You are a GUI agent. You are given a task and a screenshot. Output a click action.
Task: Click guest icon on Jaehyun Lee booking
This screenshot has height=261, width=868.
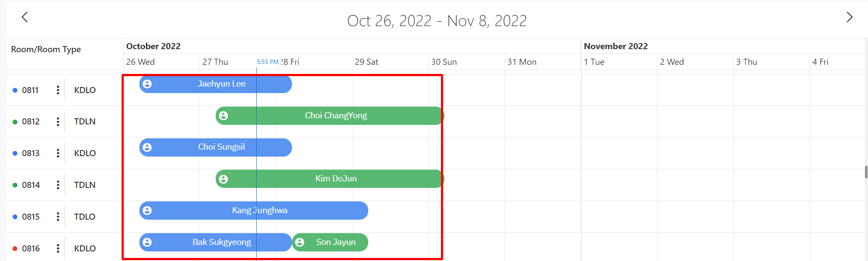click(x=147, y=84)
